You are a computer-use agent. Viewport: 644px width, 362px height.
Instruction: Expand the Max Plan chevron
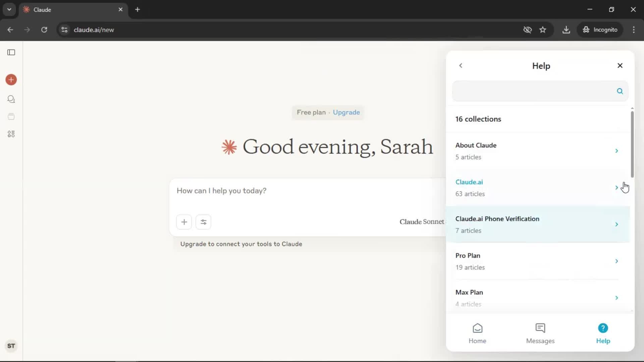click(x=616, y=298)
